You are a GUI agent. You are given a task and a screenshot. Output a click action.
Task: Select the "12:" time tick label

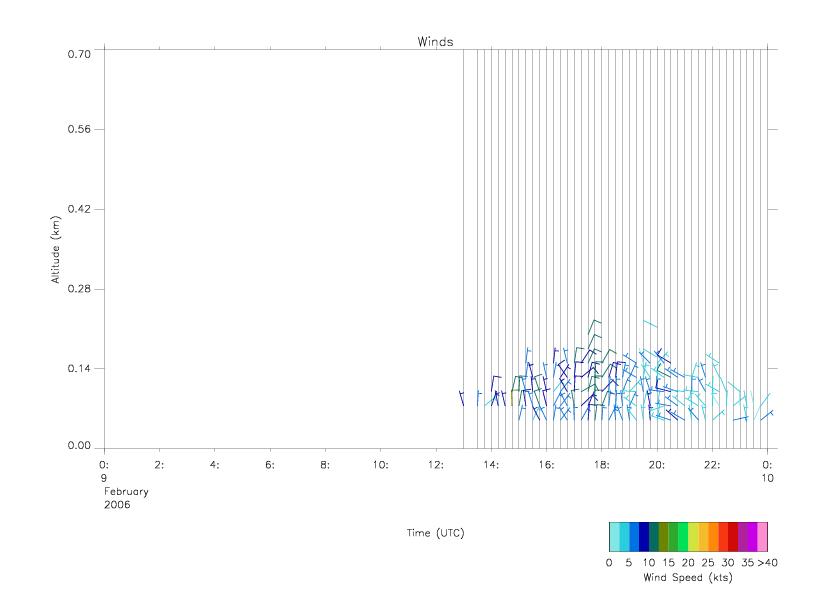coord(436,465)
